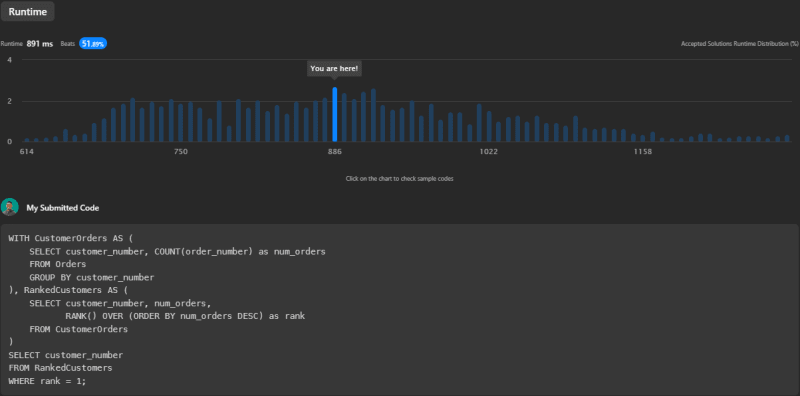
Task: Select the x-axis label 886
Action: [x=335, y=152]
